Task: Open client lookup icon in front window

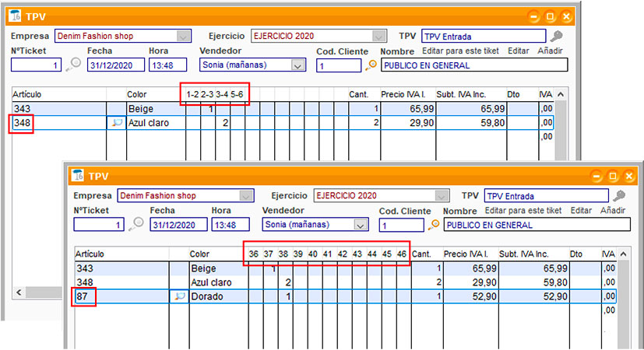Action: 434,225
